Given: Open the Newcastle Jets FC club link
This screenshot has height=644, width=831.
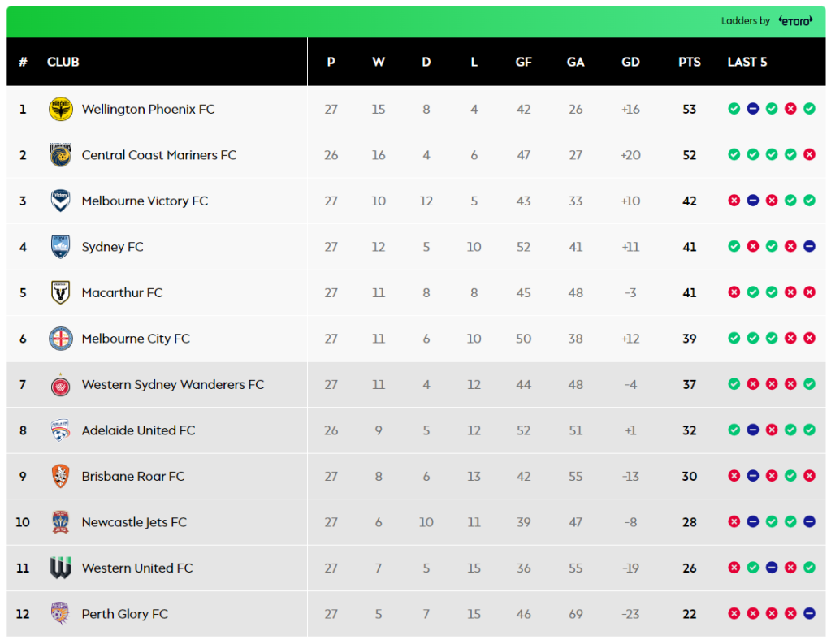Looking at the screenshot, I should [134, 522].
